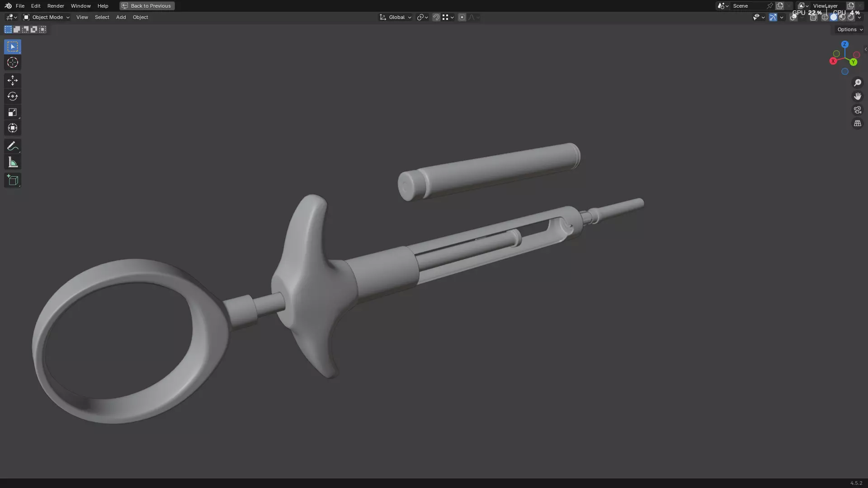Open the Object Mode dropdown
Viewport: 868px width, 488px height.
click(46, 17)
